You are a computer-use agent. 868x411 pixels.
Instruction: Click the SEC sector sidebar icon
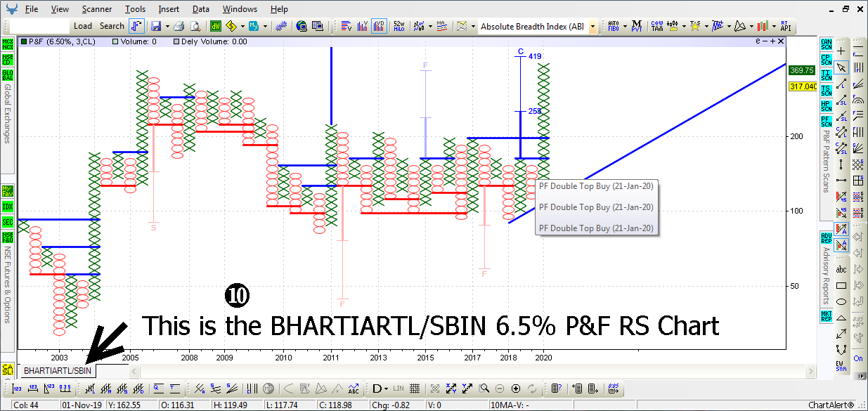pos(7,222)
